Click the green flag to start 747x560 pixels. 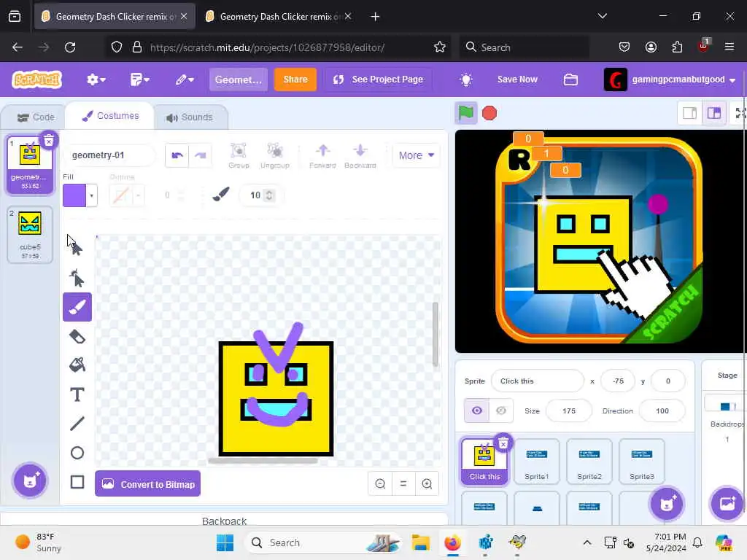click(x=465, y=113)
